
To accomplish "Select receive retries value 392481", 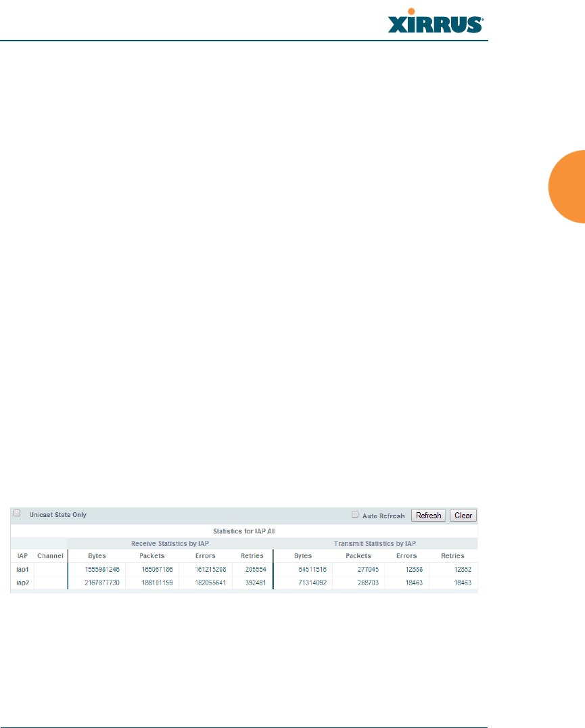I will tap(256, 583).
